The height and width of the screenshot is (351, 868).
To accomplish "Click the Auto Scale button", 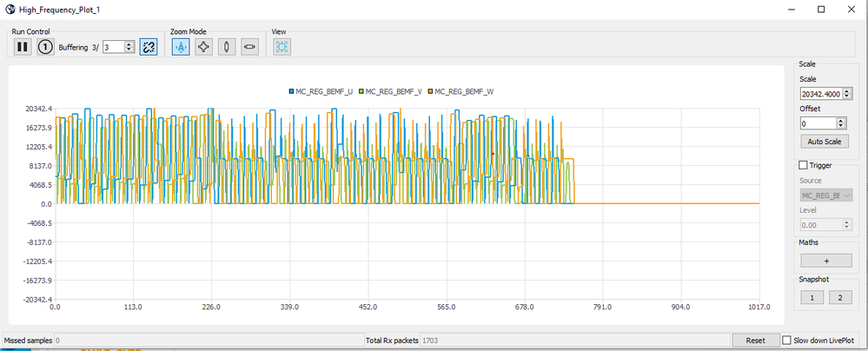I will point(825,141).
